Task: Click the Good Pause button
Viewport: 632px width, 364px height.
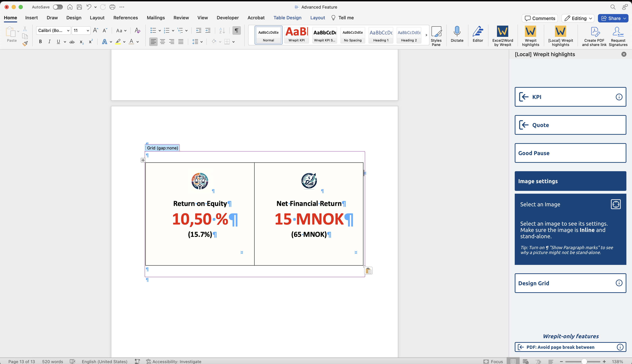Action: pyautogui.click(x=570, y=153)
